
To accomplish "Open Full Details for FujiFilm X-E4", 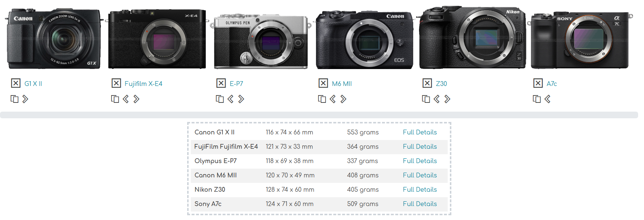I will coord(420,147).
